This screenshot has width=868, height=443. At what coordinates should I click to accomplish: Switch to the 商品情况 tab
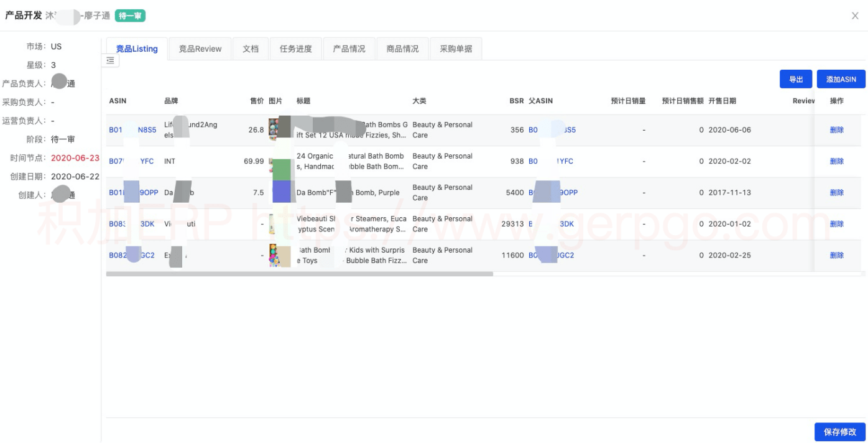point(403,48)
